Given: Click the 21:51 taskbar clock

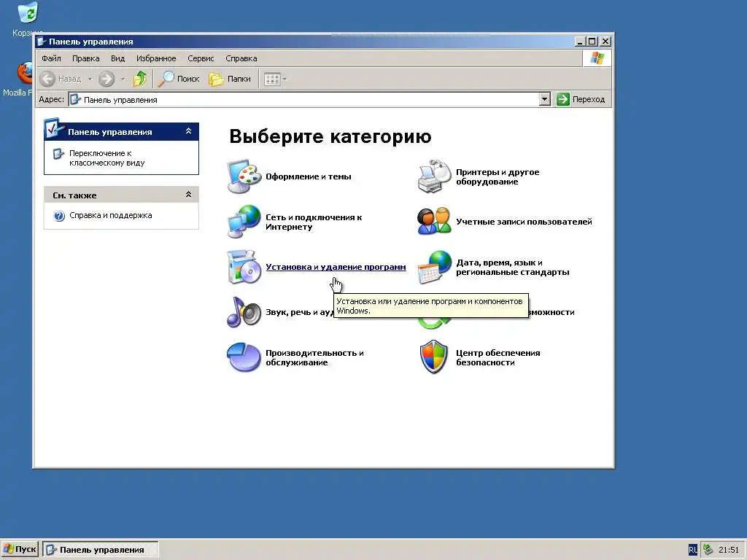Looking at the screenshot, I should pos(729,550).
